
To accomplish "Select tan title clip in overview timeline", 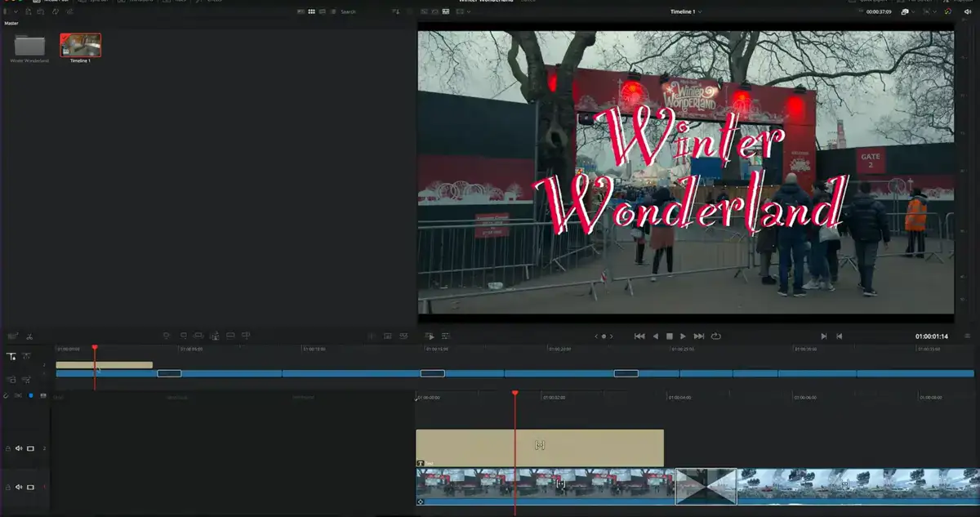I will coord(105,364).
